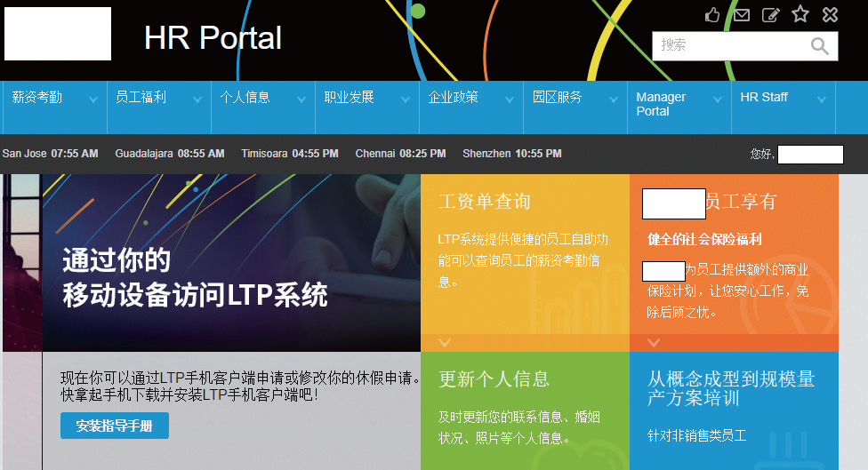Open the 企业政策 menu
868x470 pixels.
click(x=453, y=98)
